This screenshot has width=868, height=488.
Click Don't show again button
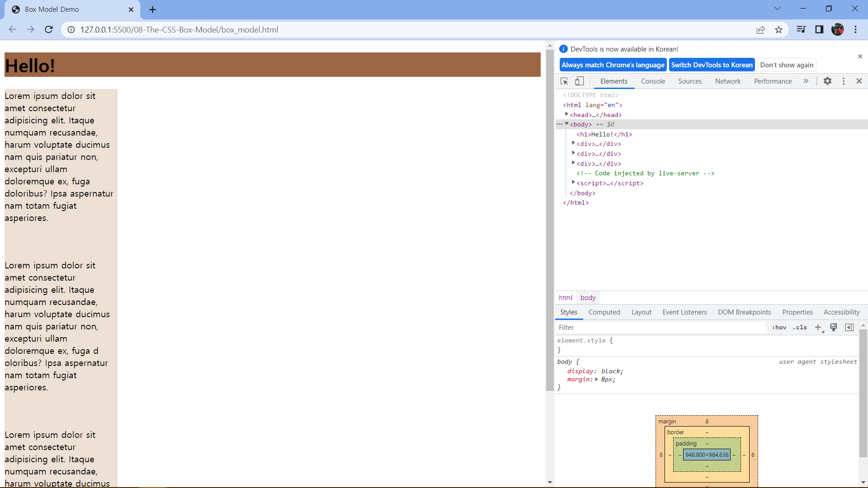787,65
